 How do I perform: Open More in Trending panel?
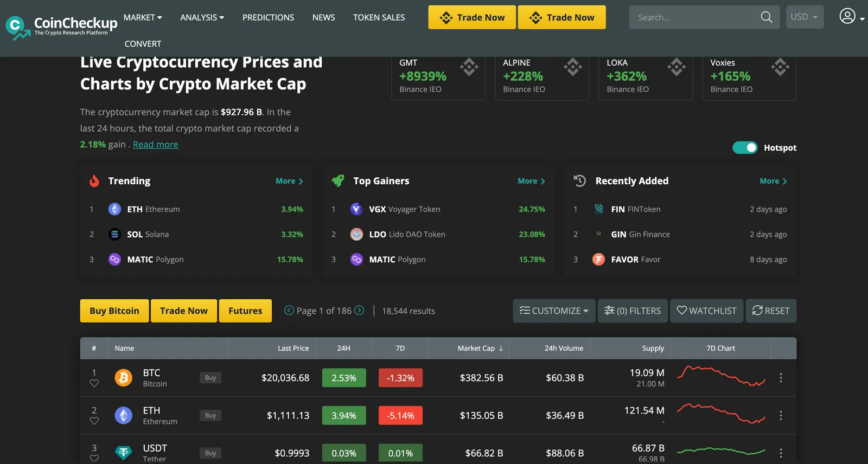point(289,181)
